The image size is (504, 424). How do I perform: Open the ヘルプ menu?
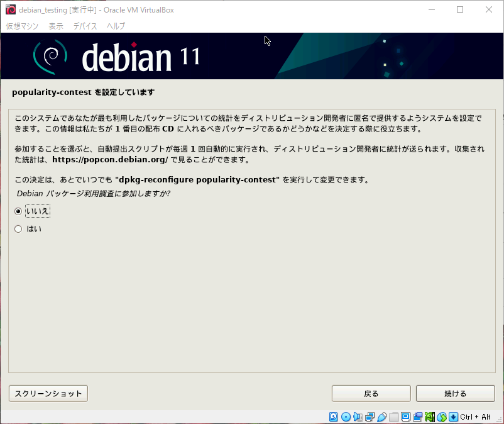pyautogui.click(x=116, y=26)
